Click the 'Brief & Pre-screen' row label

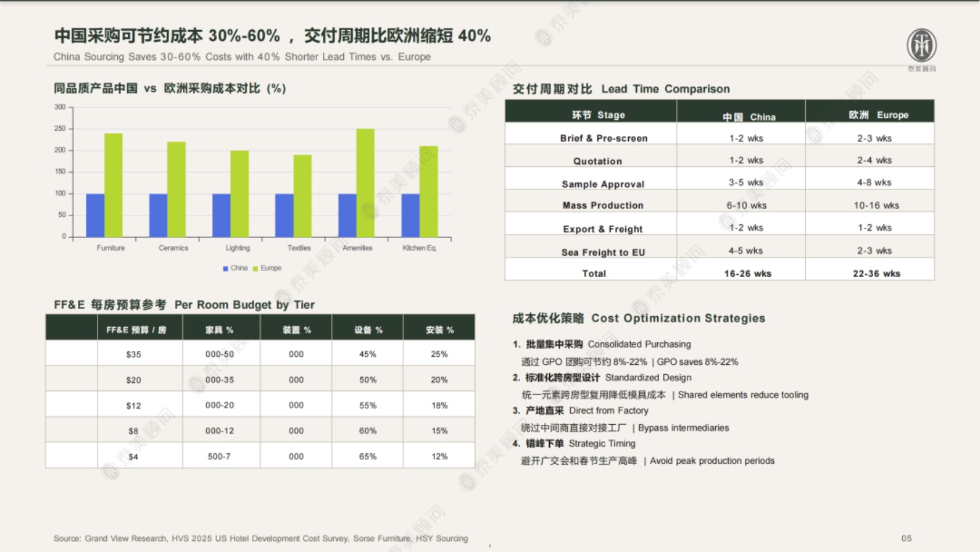604,138
